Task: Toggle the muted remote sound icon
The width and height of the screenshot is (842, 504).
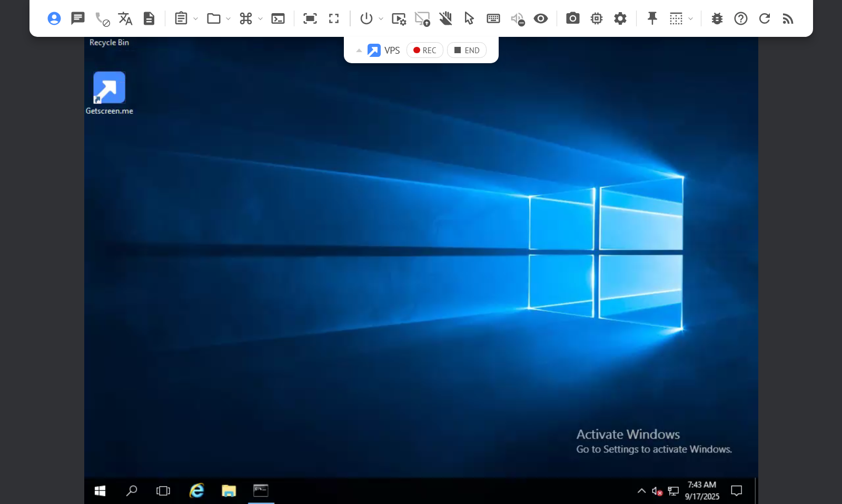Action: point(517,18)
